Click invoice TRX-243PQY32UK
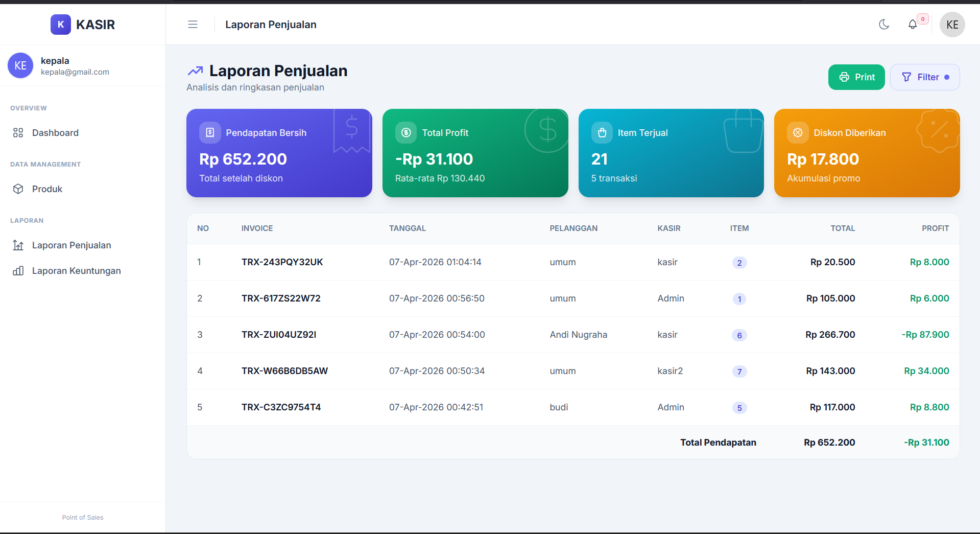 [282, 262]
